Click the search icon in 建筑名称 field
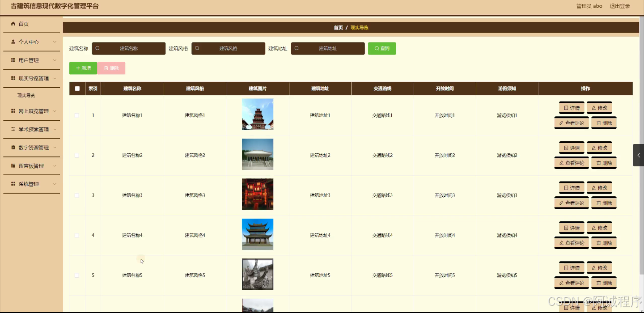This screenshot has height=313, width=644. pos(97,48)
